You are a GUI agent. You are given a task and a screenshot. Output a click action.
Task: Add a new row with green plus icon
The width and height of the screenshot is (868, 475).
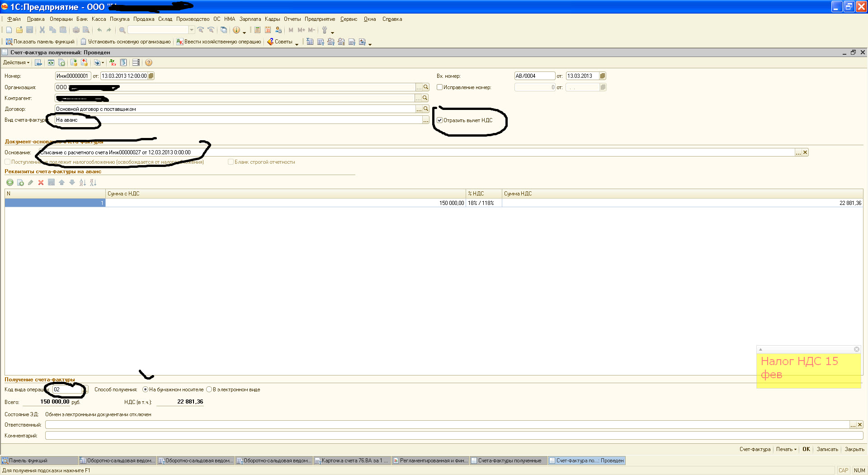9,182
